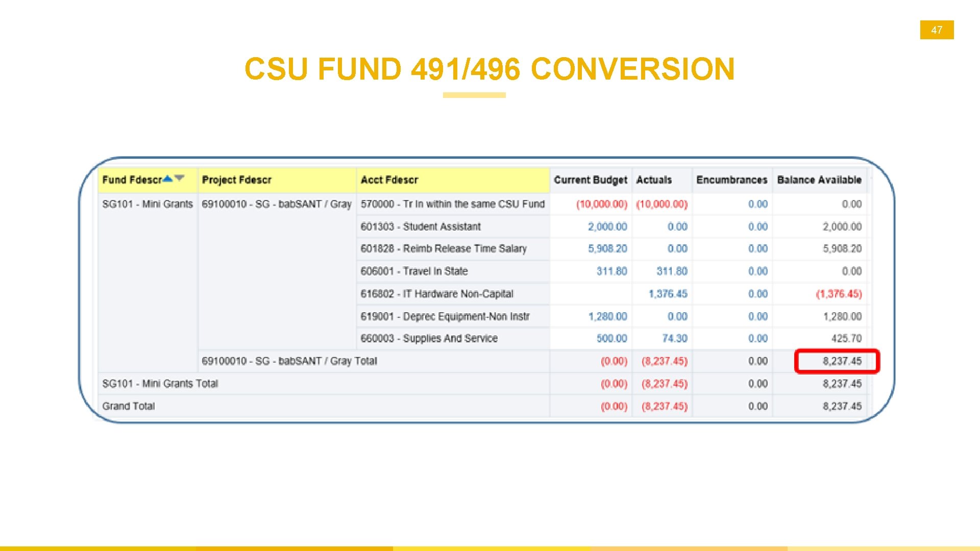
Task: Open the 2,000.00 Student Assistant budget link
Action: [x=607, y=227]
